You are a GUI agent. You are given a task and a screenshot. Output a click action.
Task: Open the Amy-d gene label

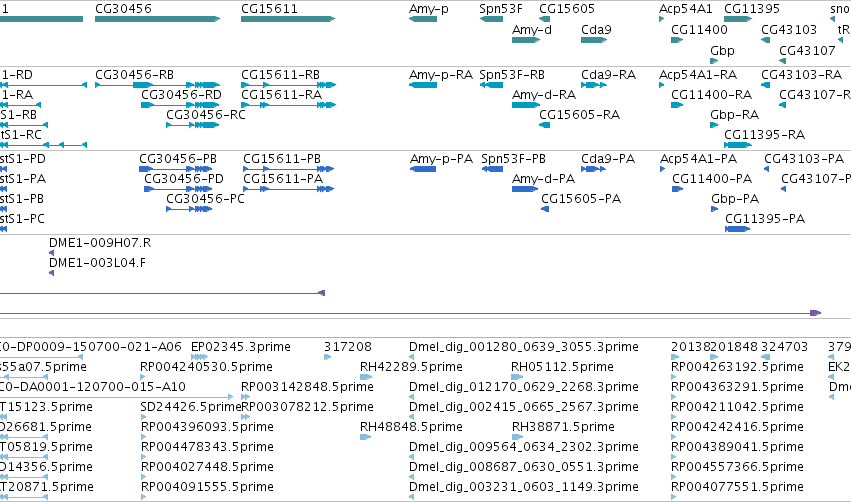[532, 29]
